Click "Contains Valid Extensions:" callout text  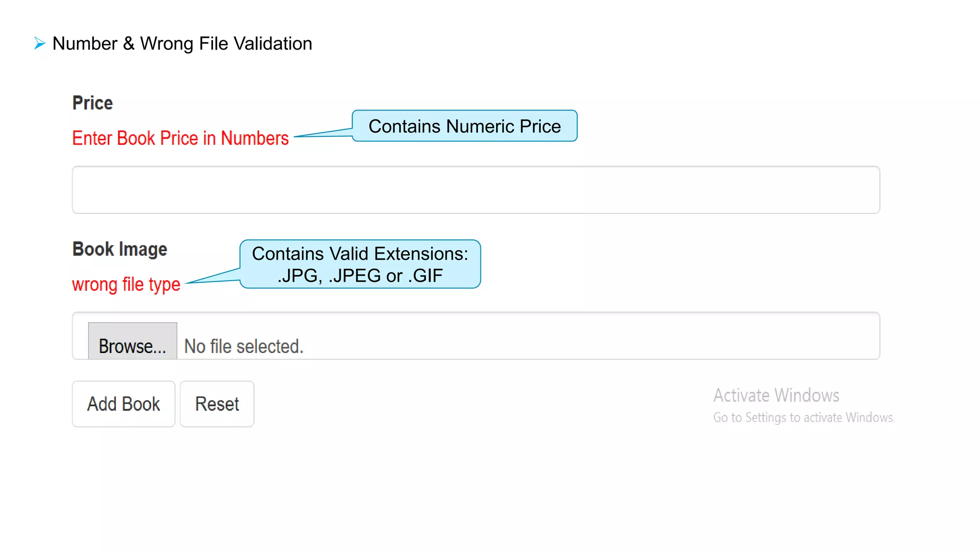(x=360, y=253)
